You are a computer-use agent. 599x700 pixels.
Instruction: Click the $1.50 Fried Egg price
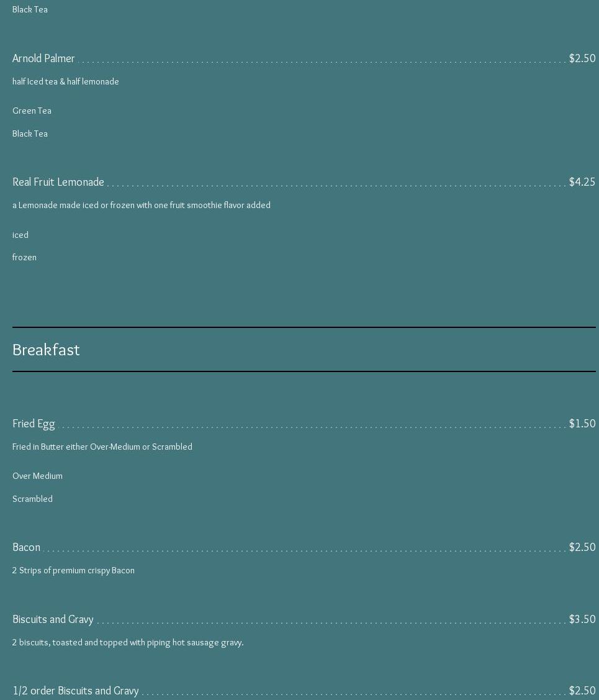coord(582,424)
